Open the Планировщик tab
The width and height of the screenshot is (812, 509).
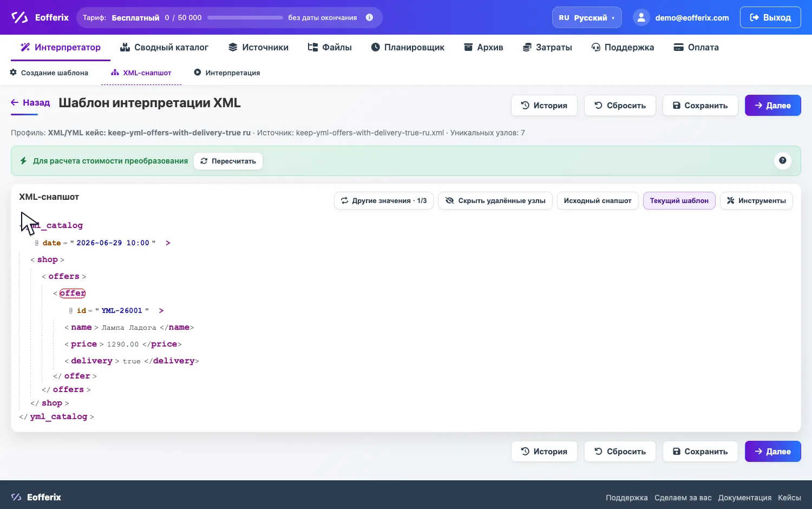(408, 47)
